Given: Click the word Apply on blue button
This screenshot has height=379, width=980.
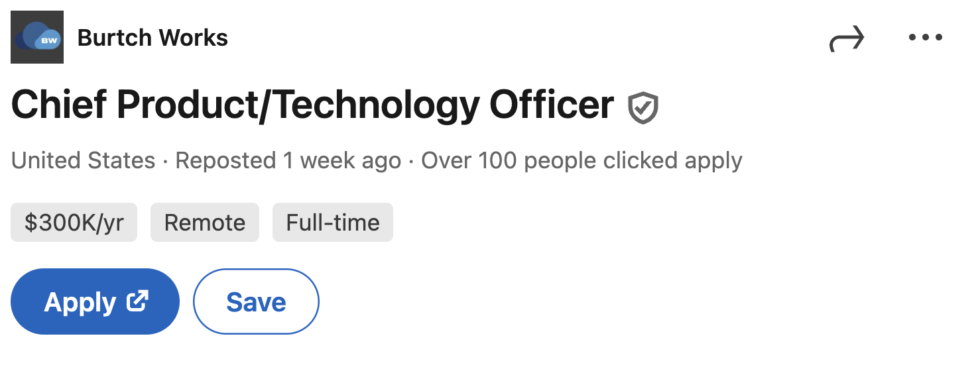Looking at the screenshot, I should (x=80, y=303).
